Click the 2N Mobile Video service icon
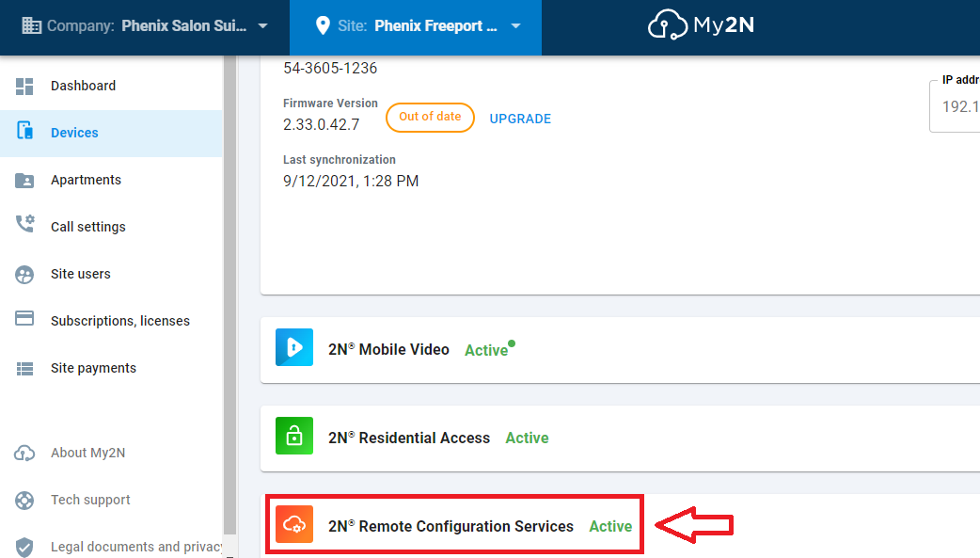The image size is (980, 558). 294,347
